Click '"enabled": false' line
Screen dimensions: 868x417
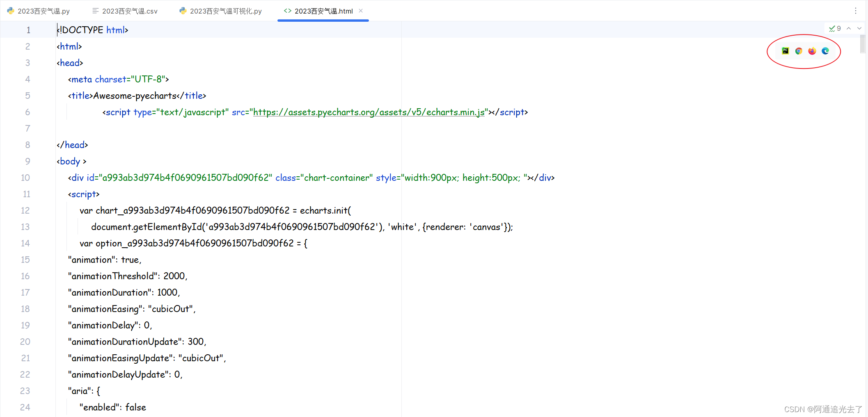click(113, 408)
